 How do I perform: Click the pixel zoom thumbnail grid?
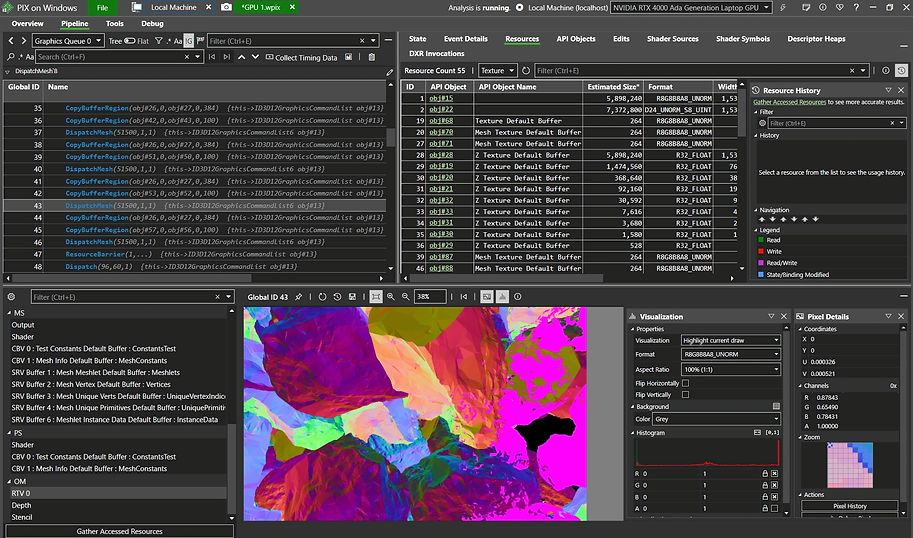point(850,465)
